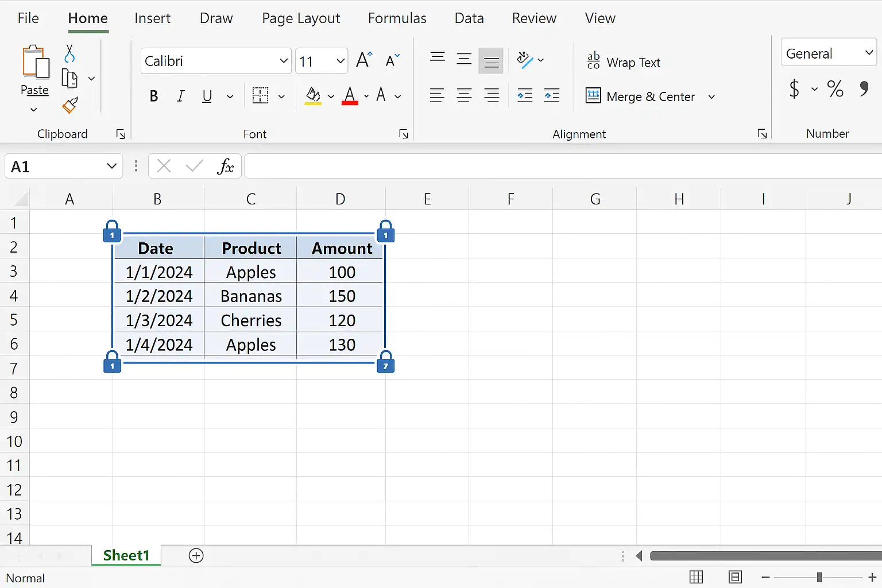882x588 pixels.
Task: Click the Increase Font Size icon
Action: [x=364, y=60]
